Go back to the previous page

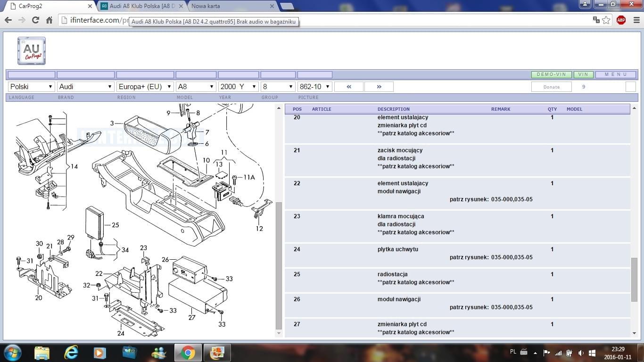point(8,20)
